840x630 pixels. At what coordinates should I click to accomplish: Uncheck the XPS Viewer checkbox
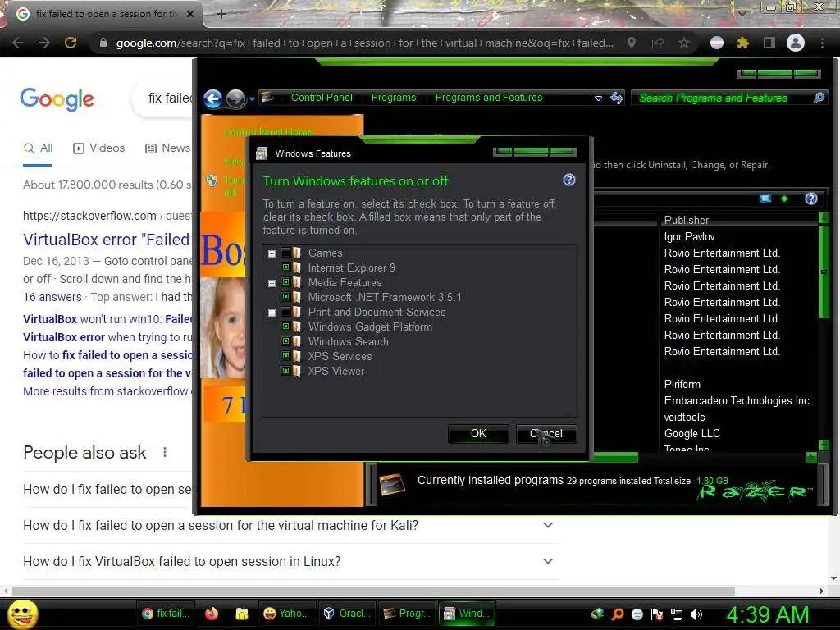[285, 371]
